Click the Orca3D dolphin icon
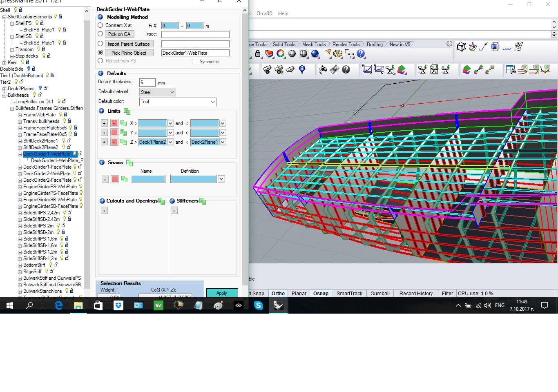 tap(323, 70)
